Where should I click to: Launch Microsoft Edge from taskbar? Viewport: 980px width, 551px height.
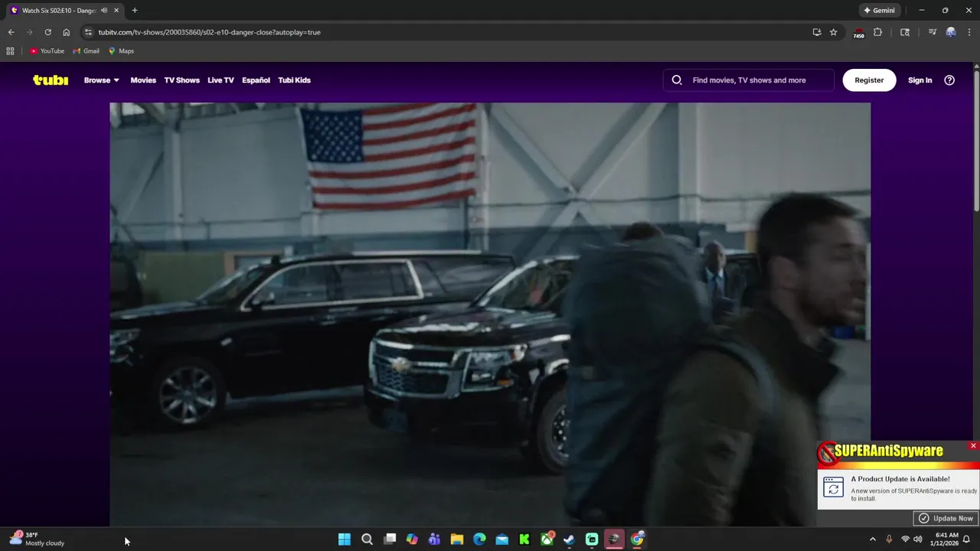(x=479, y=540)
